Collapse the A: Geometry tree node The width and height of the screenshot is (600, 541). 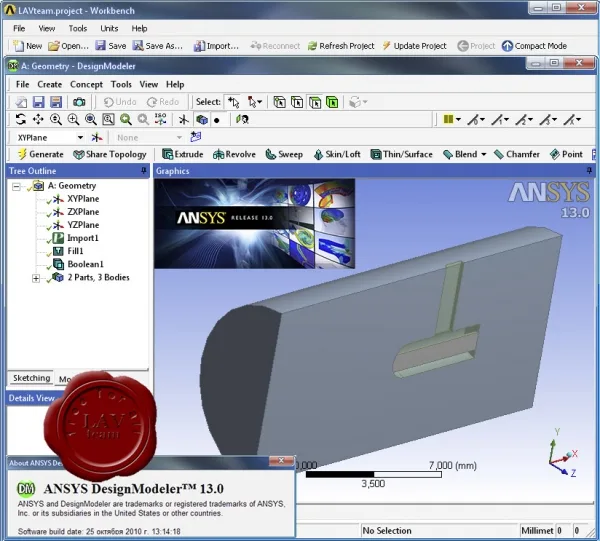coord(16,187)
